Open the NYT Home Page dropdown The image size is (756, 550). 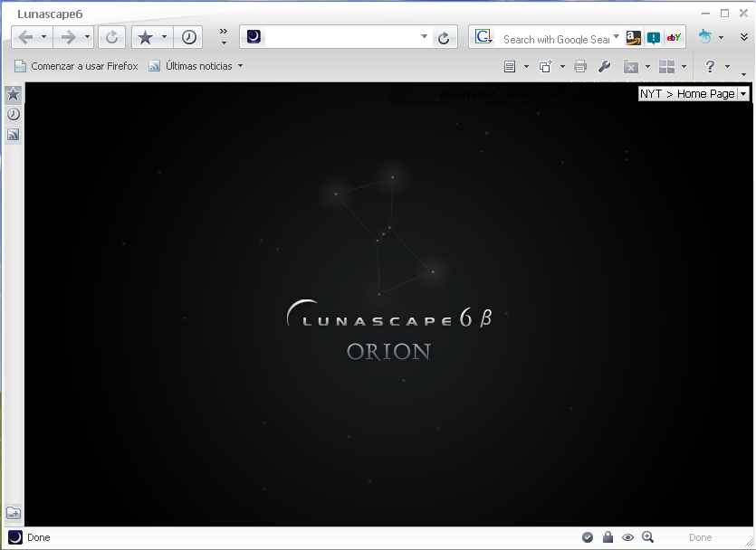tap(741, 92)
